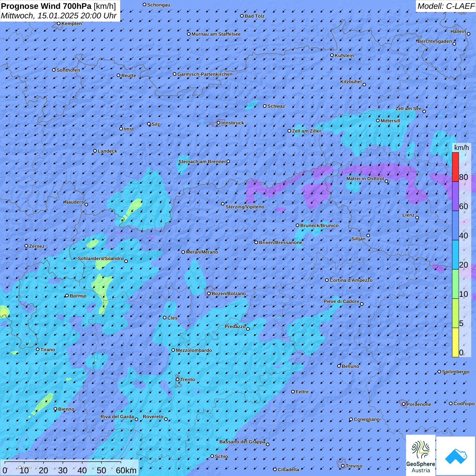
Task: Click the 'Bruneck/Brunico' label
Action: (319, 225)
